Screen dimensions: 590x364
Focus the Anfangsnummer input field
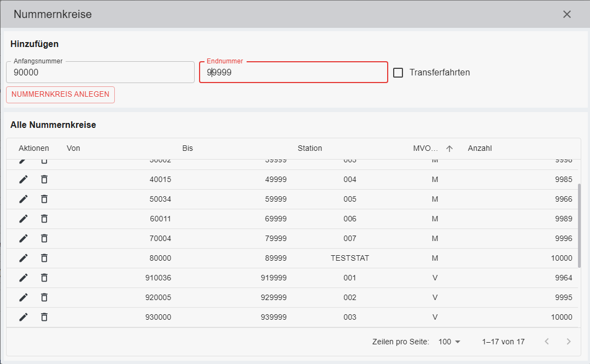(x=100, y=72)
